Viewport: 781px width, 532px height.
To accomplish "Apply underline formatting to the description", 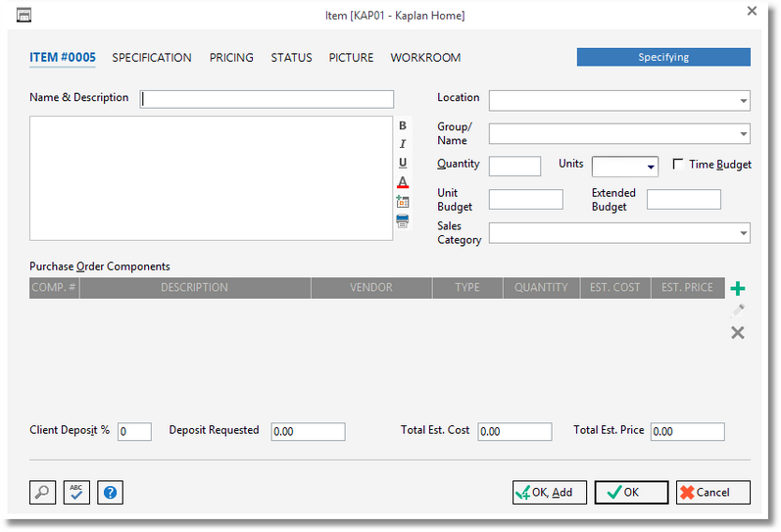I will pyautogui.click(x=403, y=163).
